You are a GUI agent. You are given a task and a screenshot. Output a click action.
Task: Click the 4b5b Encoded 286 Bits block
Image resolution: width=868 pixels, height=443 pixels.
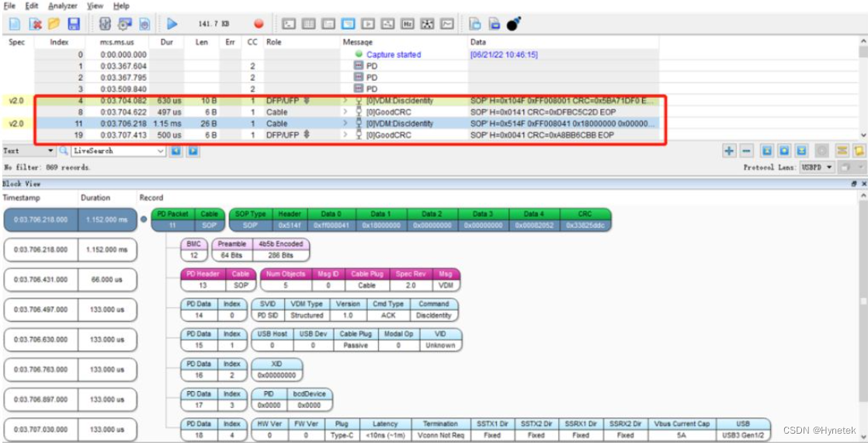coord(280,249)
